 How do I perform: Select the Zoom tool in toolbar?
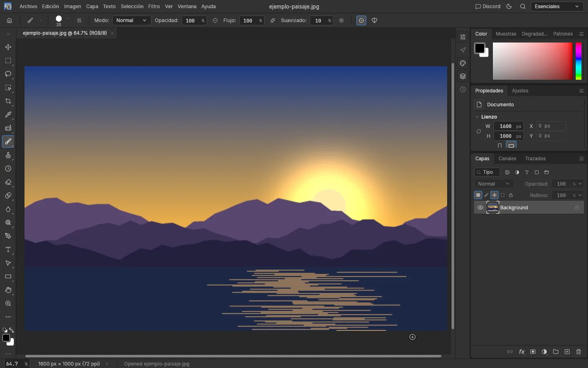(8, 303)
